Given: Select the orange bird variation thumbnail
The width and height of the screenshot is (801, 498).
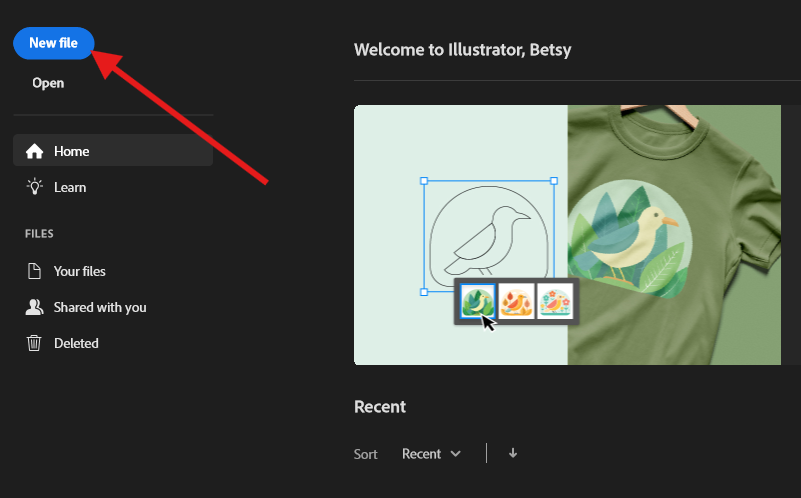Looking at the screenshot, I should [516, 301].
